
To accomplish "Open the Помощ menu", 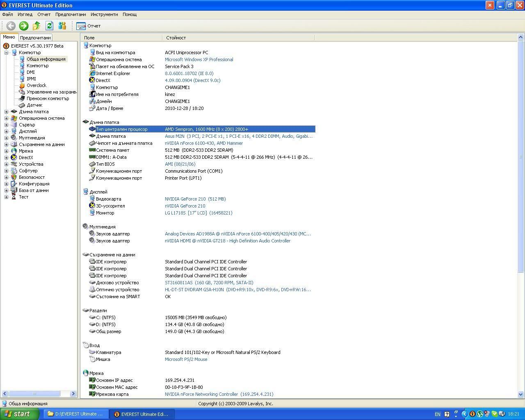I will coord(130,14).
